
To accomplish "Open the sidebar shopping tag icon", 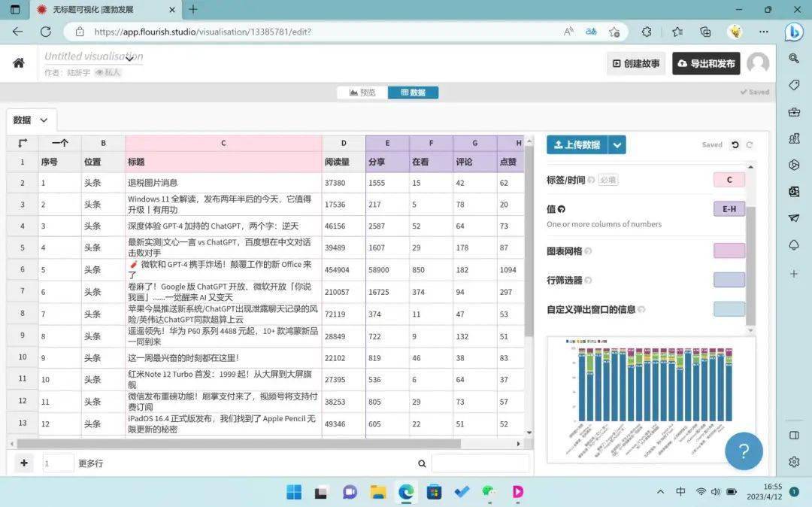I will pos(794,85).
